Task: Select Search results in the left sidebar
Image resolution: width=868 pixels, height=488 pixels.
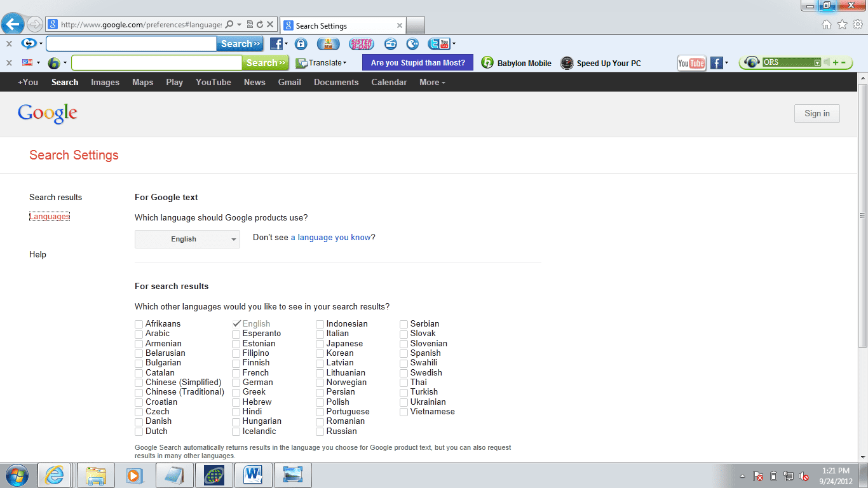Action: click(55, 198)
